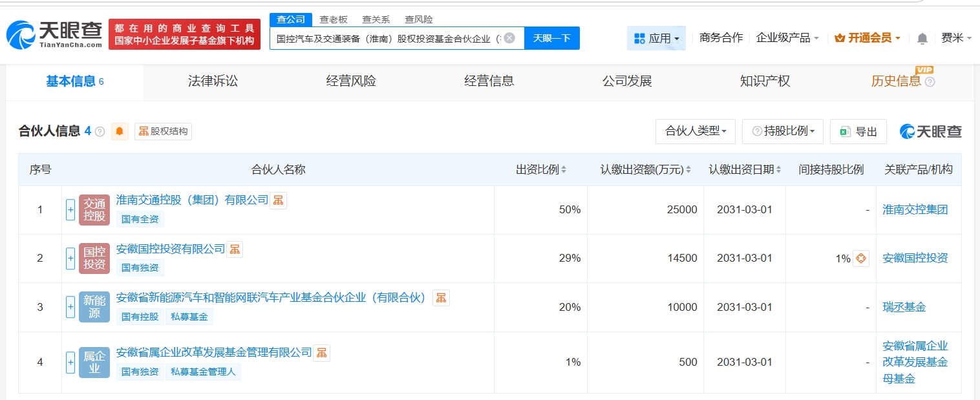
Task: Open equity structure icon for 安徽国控投资有限公司
Action: click(x=235, y=249)
